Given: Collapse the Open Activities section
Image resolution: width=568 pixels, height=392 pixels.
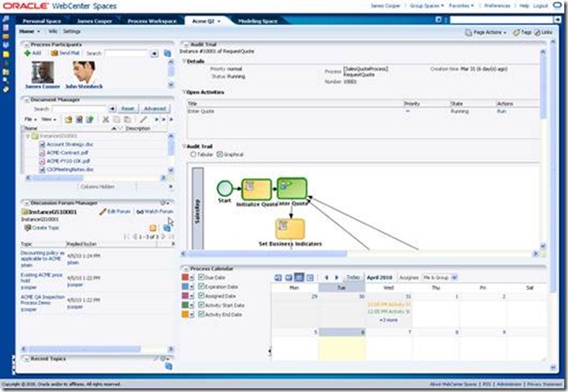Looking at the screenshot, I should tap(184, 92).
